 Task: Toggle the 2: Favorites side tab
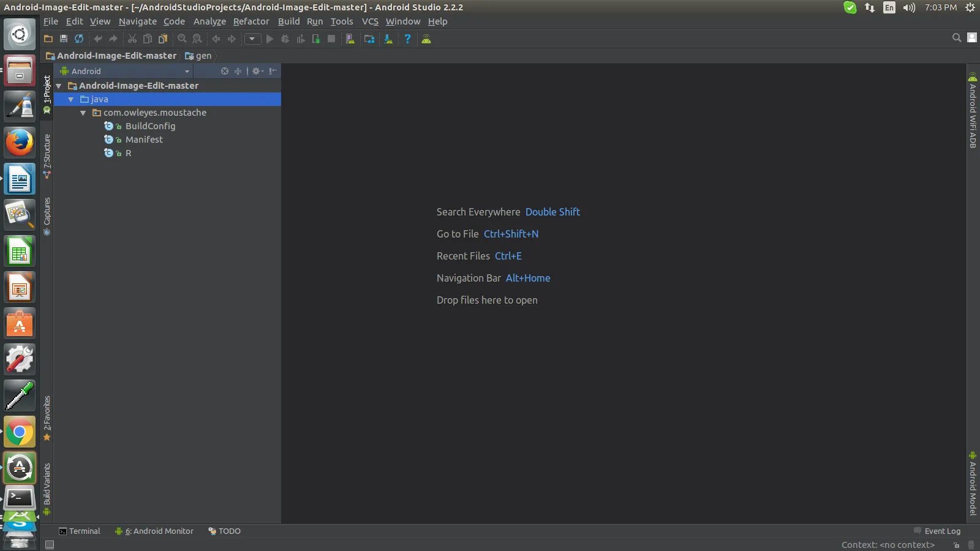pyautogui.click(x=47, y=418)
